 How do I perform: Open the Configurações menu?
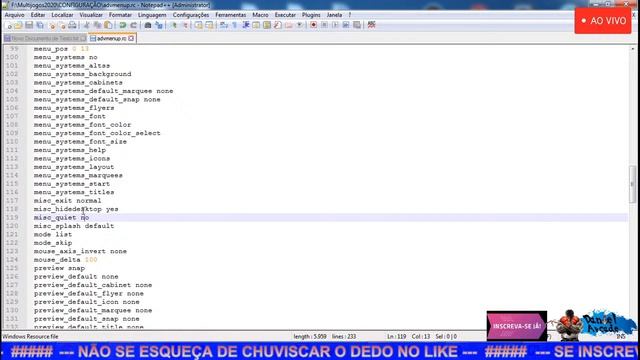(x=191, y=15)
